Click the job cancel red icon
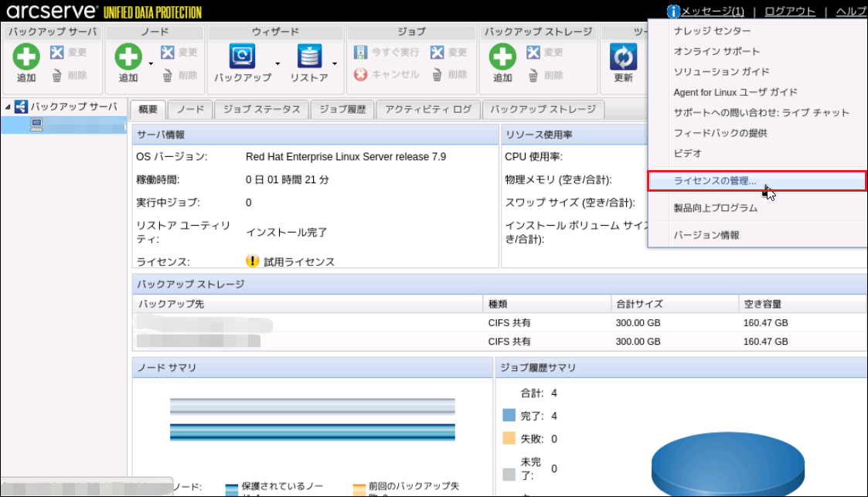Screen dimensions: 868x497 tap(361, 74)
